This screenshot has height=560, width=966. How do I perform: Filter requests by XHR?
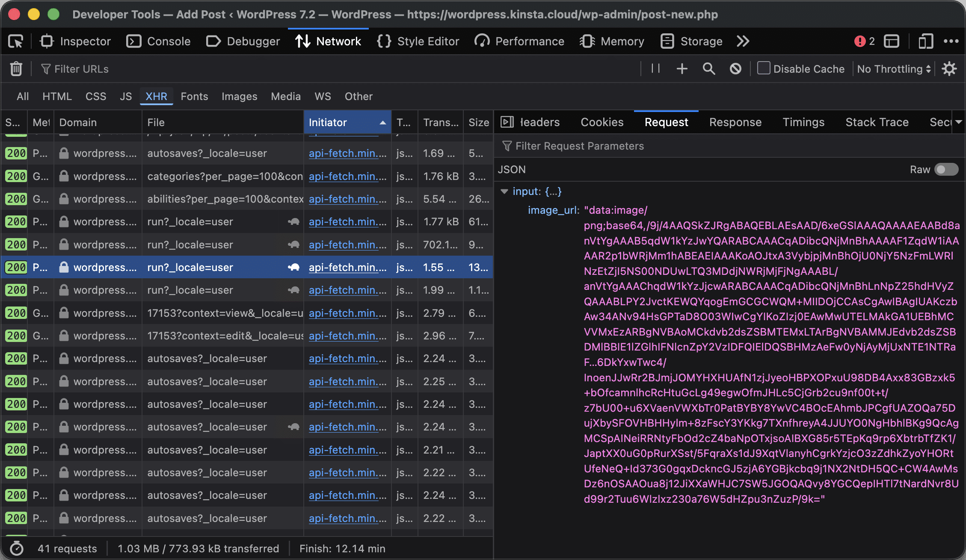156,96
